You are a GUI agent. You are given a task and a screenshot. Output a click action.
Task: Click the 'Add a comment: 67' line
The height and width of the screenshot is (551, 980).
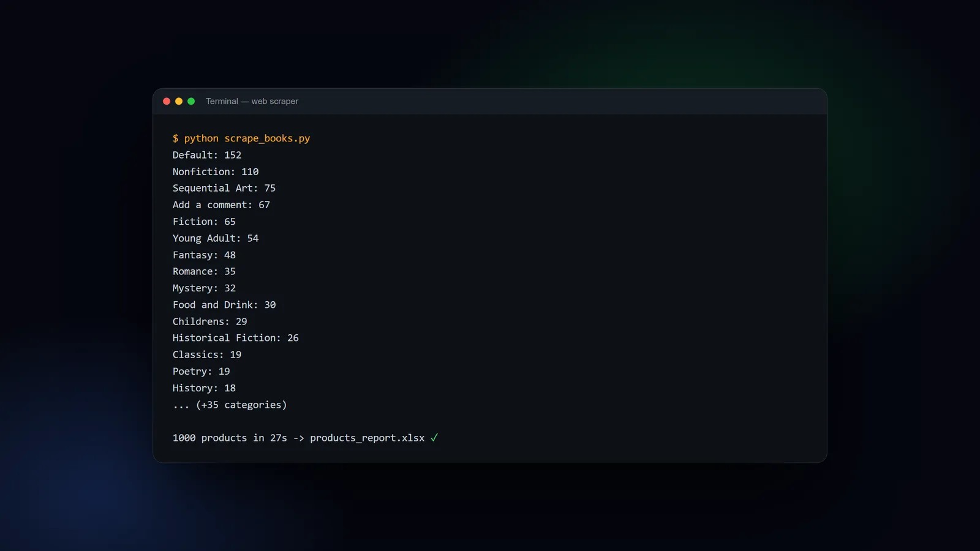pos(221,204)
